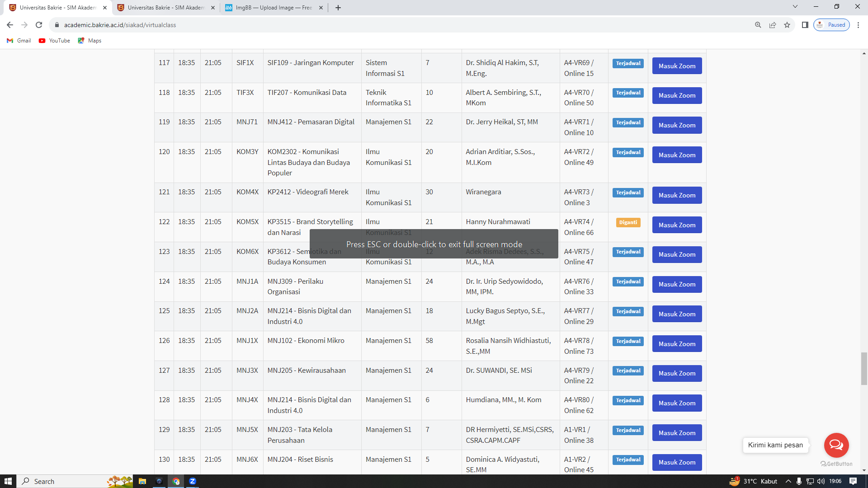This screenshot has width=868, height=488.
Task: Open Google Chrome from the taskbar
Action: coord(176,481)
